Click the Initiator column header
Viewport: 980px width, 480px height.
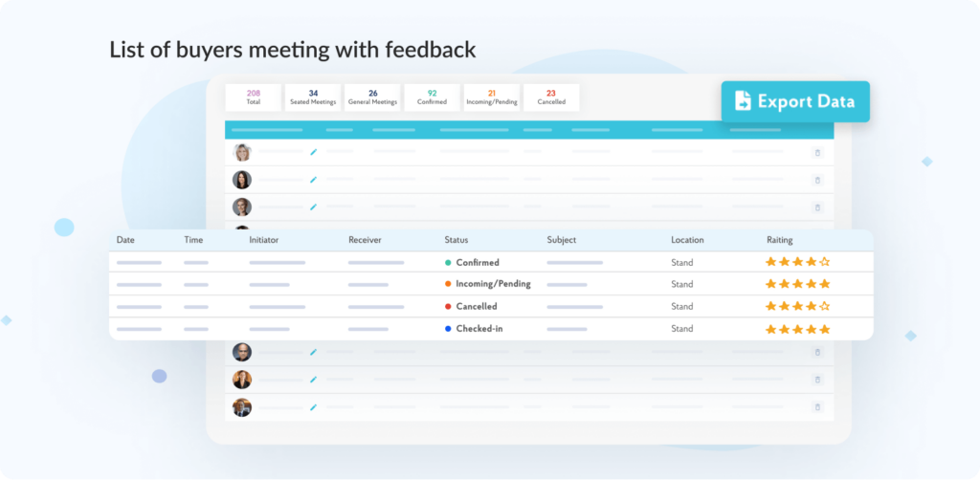(x=264, y=240)
